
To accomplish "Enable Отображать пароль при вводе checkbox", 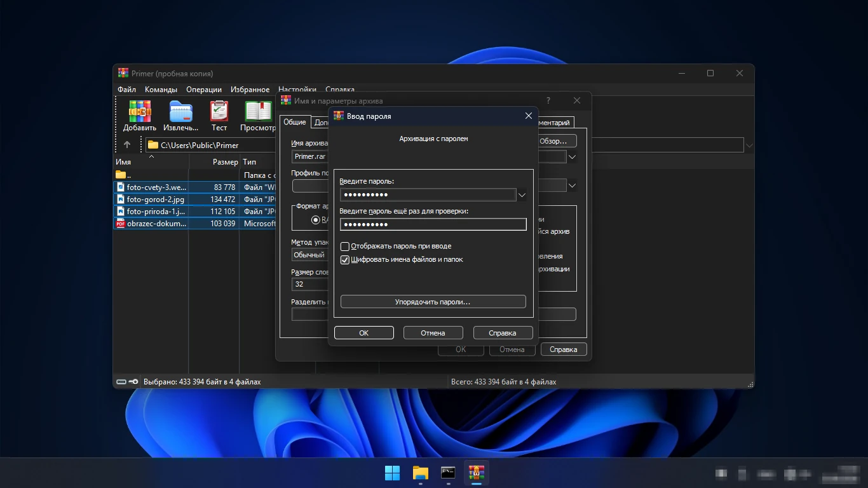I will click(x=345, y=246).
